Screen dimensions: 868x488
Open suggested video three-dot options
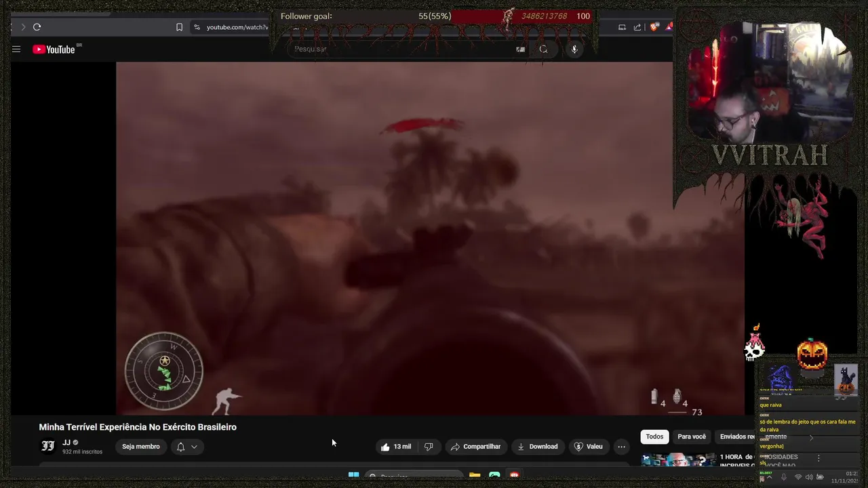818,458
